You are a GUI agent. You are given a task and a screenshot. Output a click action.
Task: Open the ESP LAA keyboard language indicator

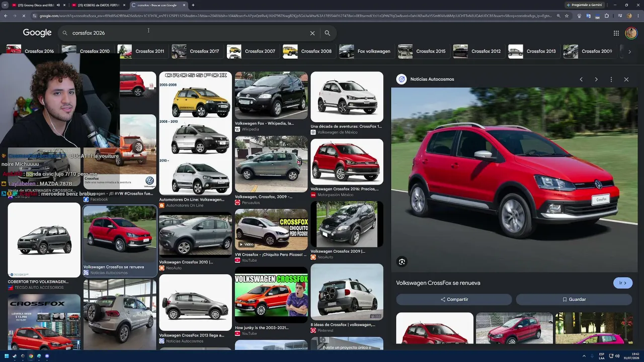pos(602,356)
